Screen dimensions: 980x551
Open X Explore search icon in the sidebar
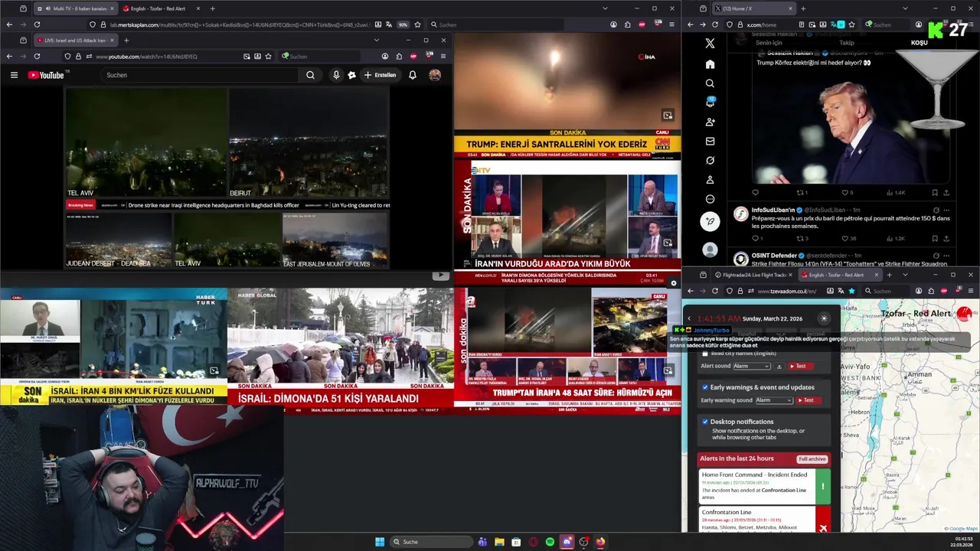[x=710, y=83]
